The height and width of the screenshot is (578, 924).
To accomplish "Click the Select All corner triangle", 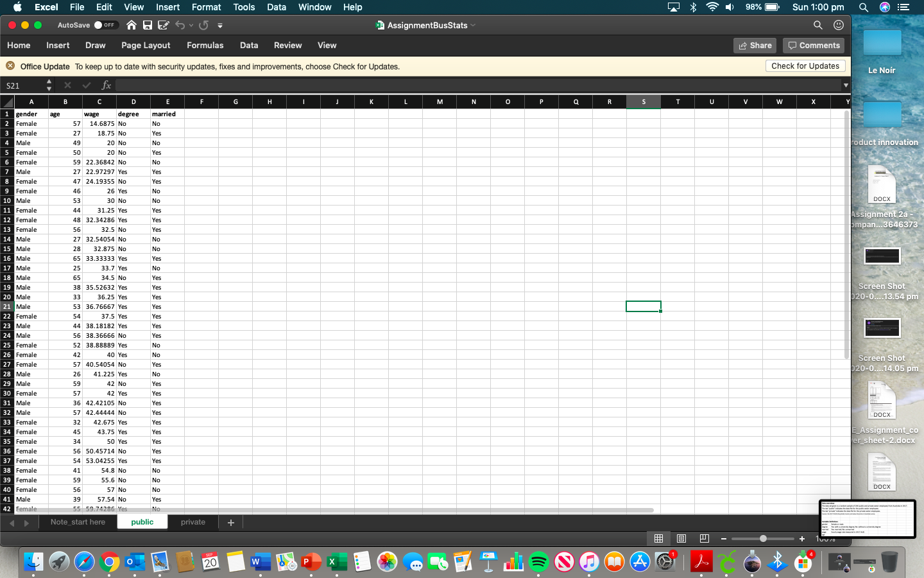I will pyautogui.click(x=7, y=101).
